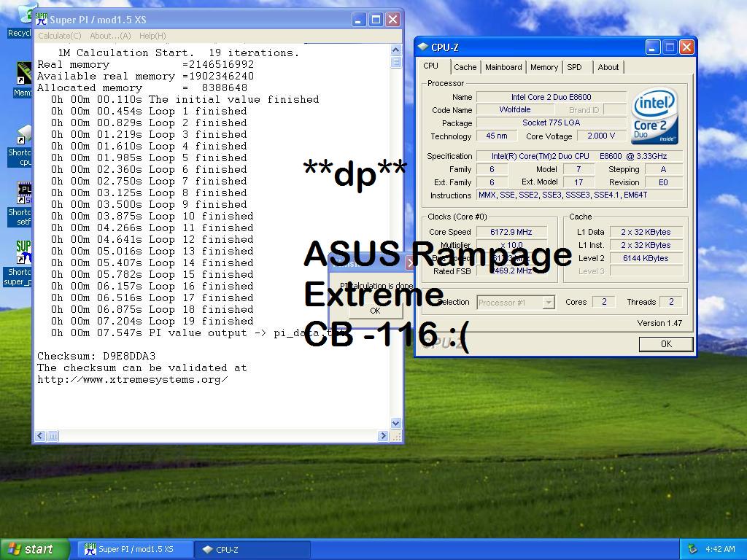Click the Name field Intel Core 2 Duo E8600

click(x=551, y=97)
